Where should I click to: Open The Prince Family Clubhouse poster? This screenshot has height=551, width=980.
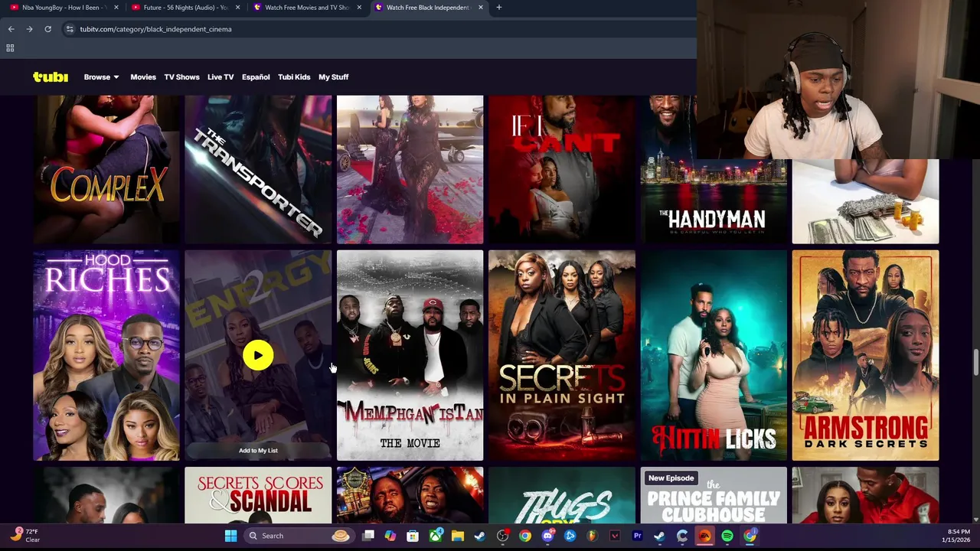[714, 495]
